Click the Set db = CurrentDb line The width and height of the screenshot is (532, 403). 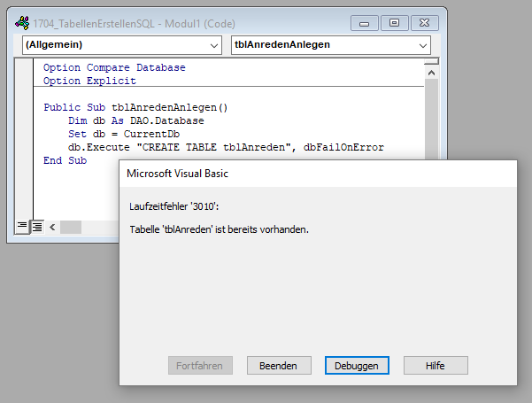pos(123,135)
